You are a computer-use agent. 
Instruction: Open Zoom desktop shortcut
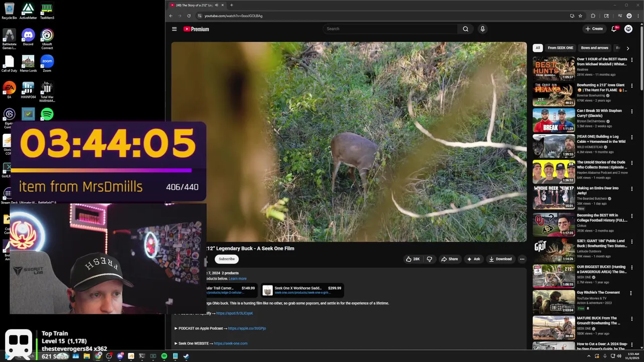coord(47,64)
